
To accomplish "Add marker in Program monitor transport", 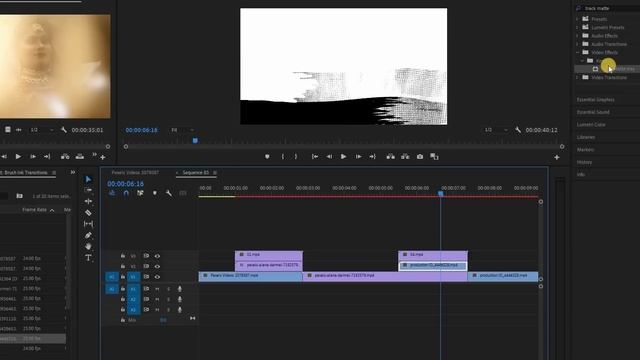I will [x=267, y=157].
